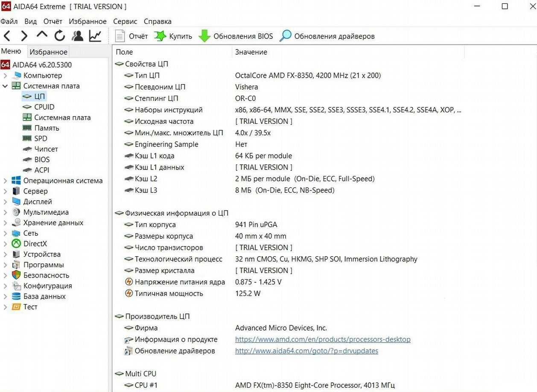
Task: Click the Компьютер monitor icon
Action: 17,76
